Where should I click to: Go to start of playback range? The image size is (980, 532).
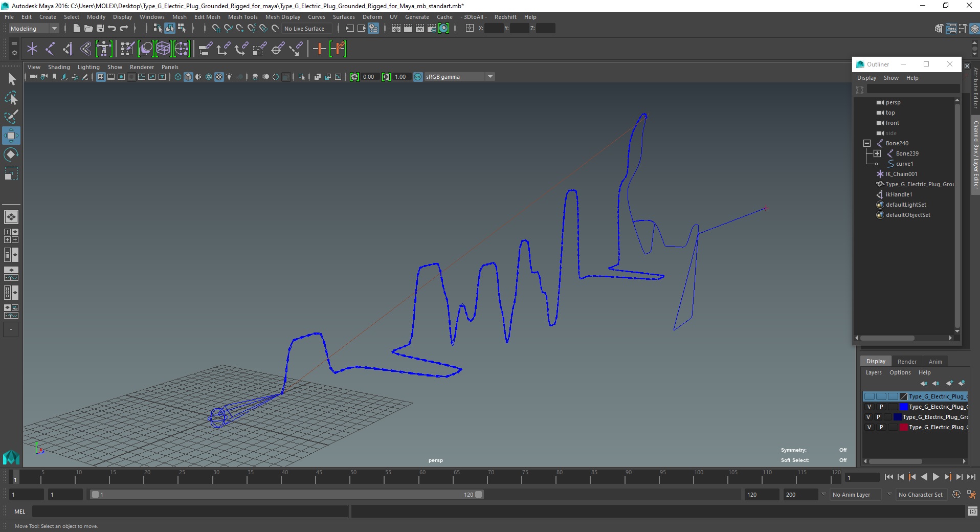coord(888,477)
